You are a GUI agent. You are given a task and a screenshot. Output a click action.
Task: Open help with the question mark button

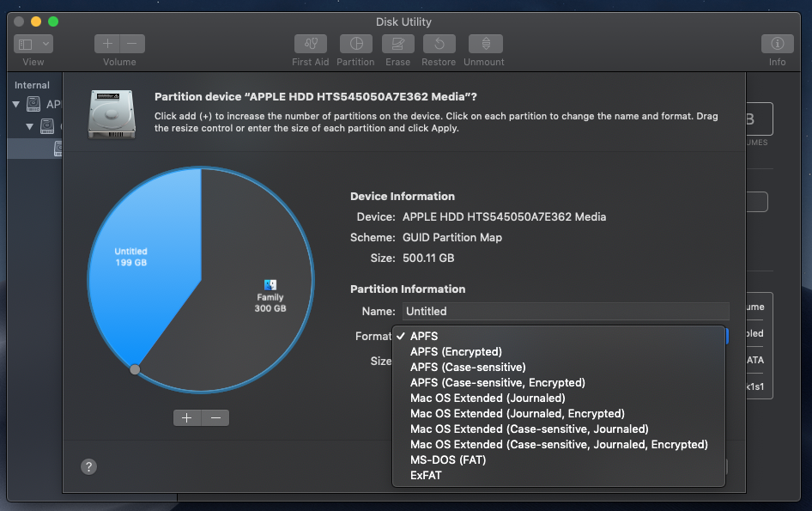88,465
